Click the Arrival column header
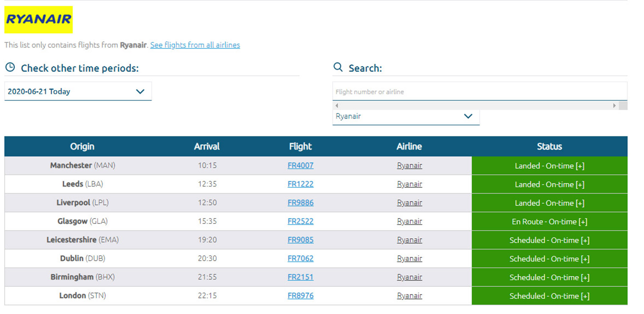Image resolution: width=644 pixels, height=314 pixels. pyautogui.click(x=207, y=147)
